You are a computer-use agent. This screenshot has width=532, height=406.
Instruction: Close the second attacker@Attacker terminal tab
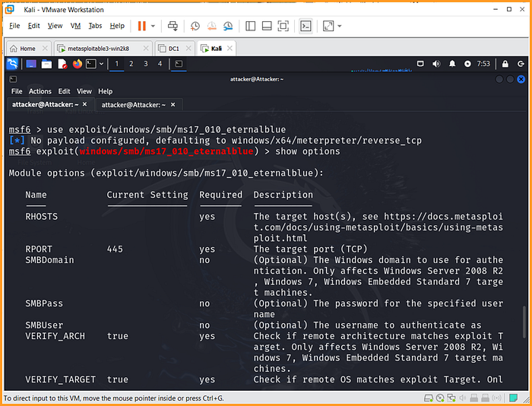(x=173, y=105)
